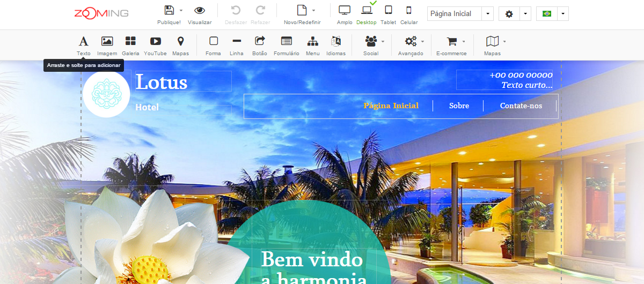Select the Lotus title text
644x284 pixels.
coord(162,82)
